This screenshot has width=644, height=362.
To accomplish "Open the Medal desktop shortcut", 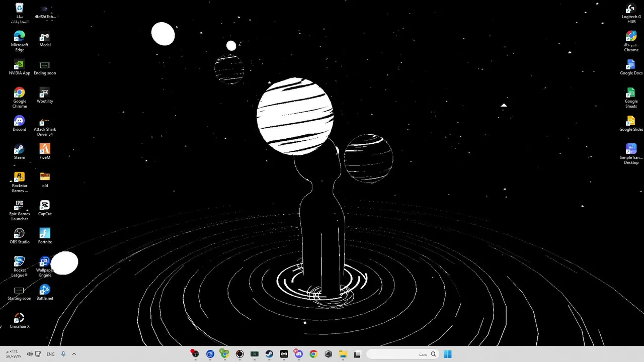I will coord(45,40).
